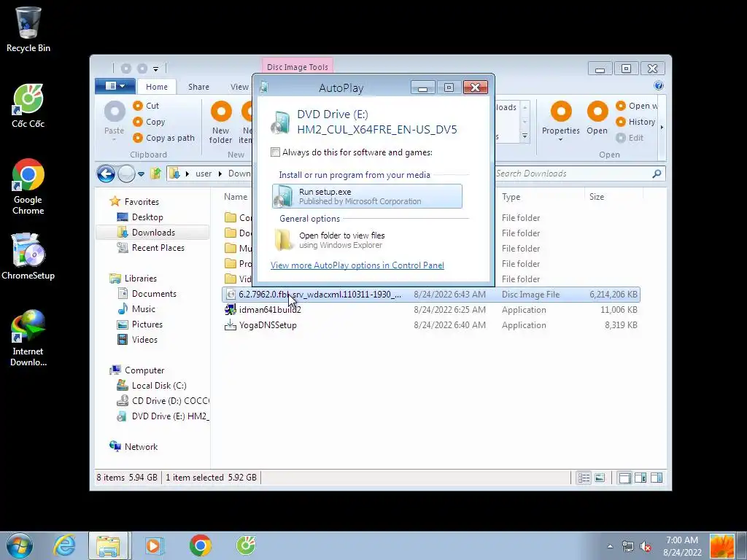Screen dimensions: 747x560
Task: Open Network in navigation pane
Action: coord(141,447)
